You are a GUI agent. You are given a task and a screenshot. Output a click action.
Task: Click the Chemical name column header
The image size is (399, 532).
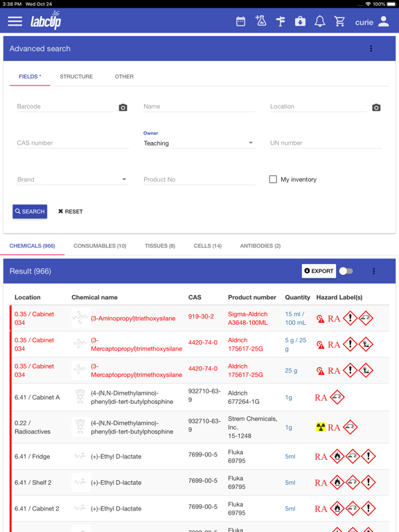pyautogui.click(x=94, y=298)
